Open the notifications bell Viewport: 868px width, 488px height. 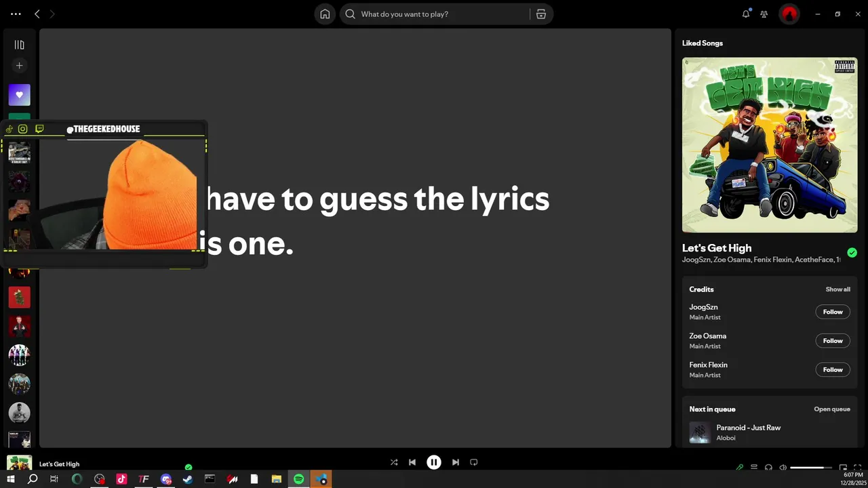(x=746, y=14)
